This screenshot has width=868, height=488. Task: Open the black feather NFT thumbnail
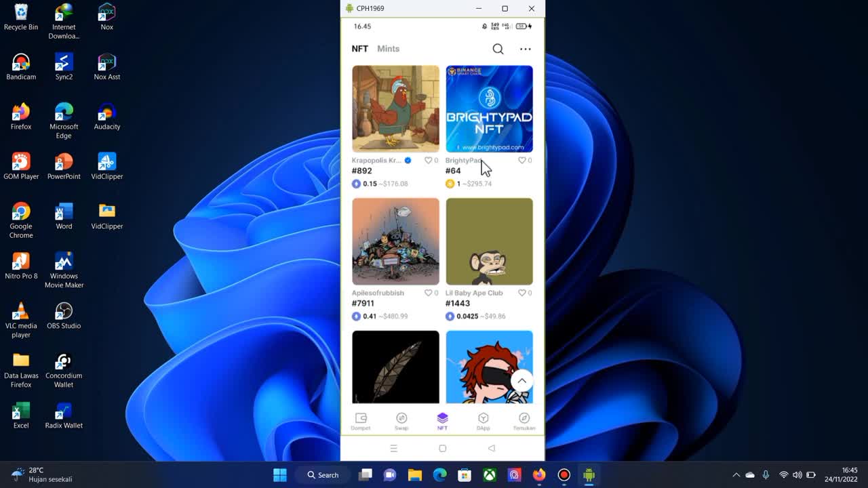pyautogui.click(x=395, y=367)
